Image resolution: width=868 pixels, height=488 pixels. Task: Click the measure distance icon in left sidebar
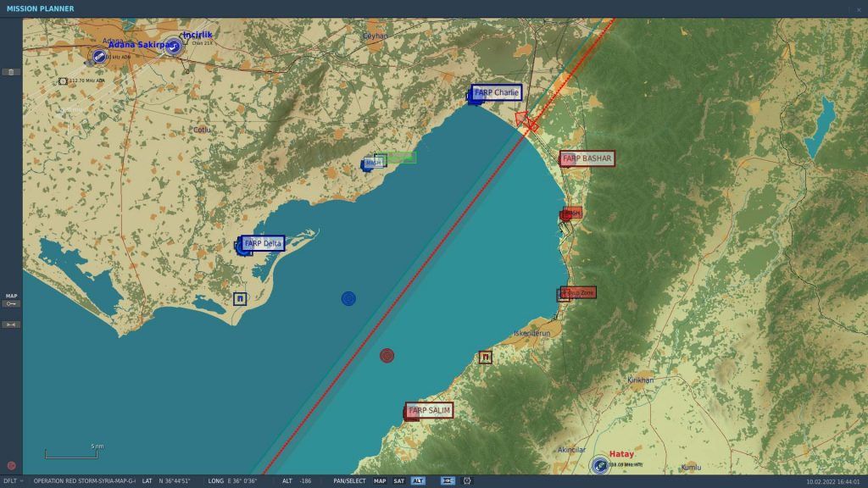11,324
